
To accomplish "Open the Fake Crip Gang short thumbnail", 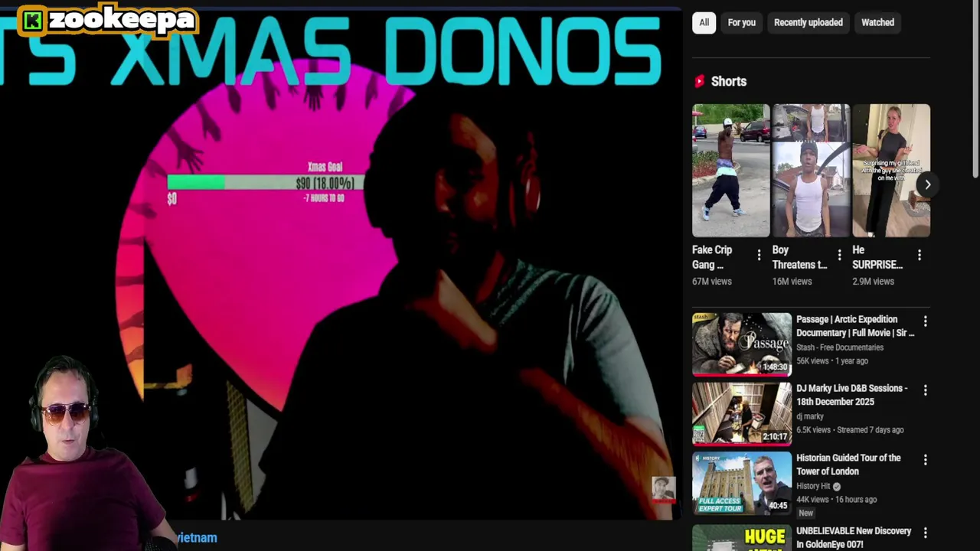I will click(x=730, y=171).
